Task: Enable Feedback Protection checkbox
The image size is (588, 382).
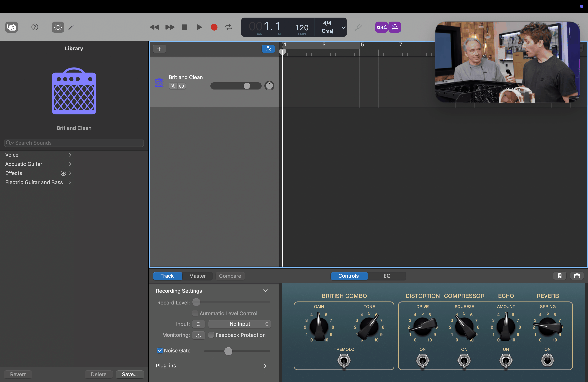Action: click(x=211, y=335)
